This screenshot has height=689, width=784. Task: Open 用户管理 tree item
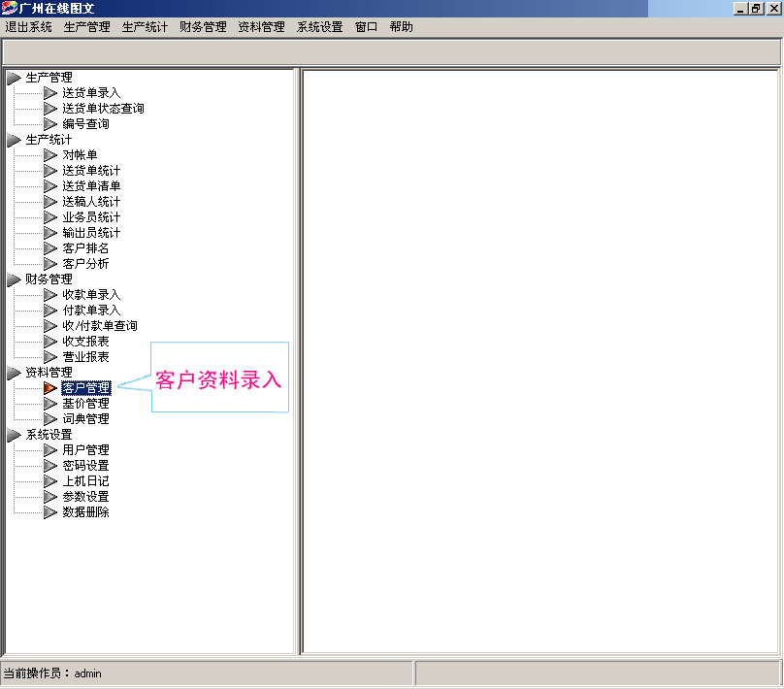(85, 449)
